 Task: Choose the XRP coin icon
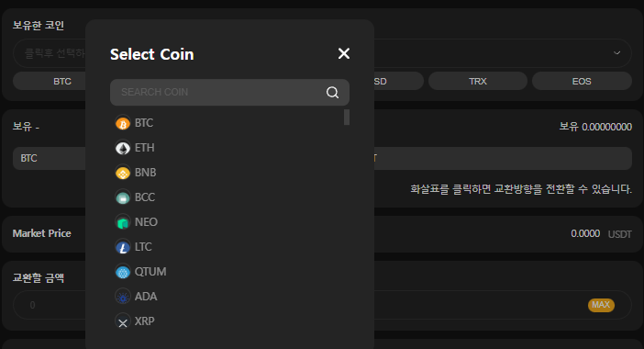pos(122,321)
